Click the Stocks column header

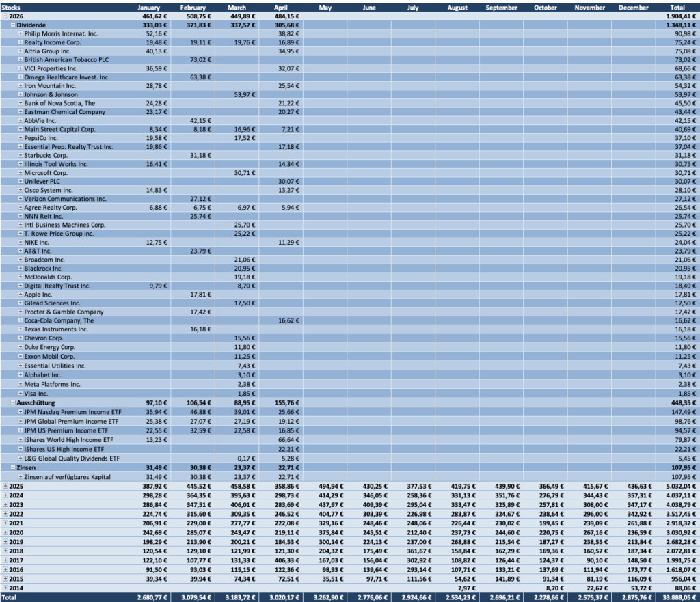pos(11,8)
